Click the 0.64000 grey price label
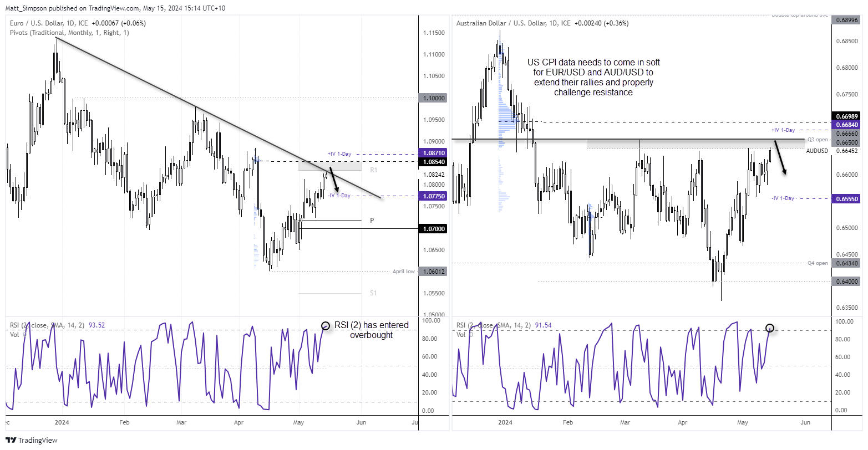868x450 pixels. [846, 282]
